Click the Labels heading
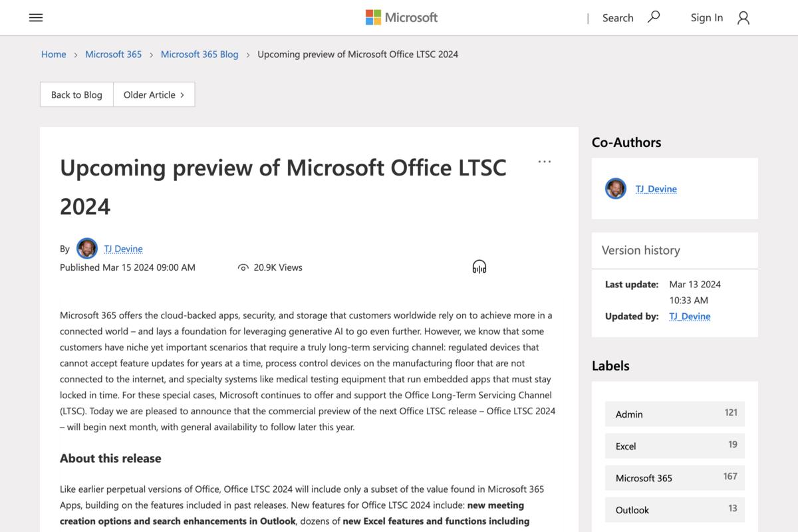798x532 pixels. coord(610,366)
